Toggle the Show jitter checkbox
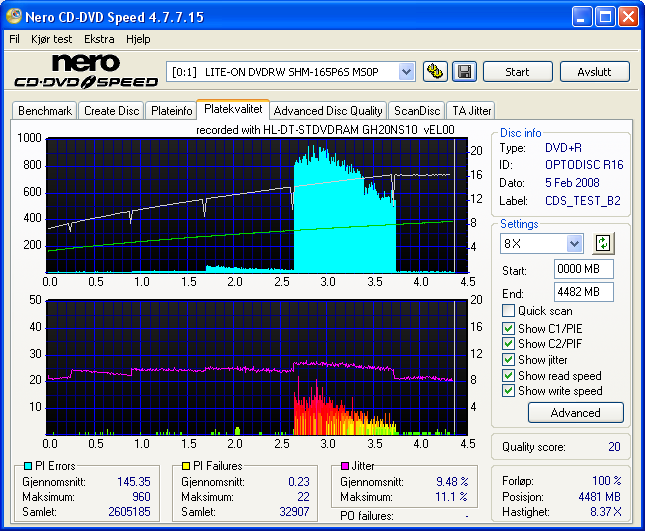The image size is (645, 531). [x=508, y=359]
